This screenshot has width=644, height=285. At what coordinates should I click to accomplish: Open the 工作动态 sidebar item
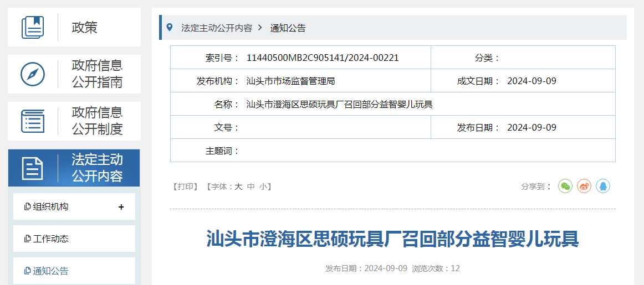click(x=50, y=239)
